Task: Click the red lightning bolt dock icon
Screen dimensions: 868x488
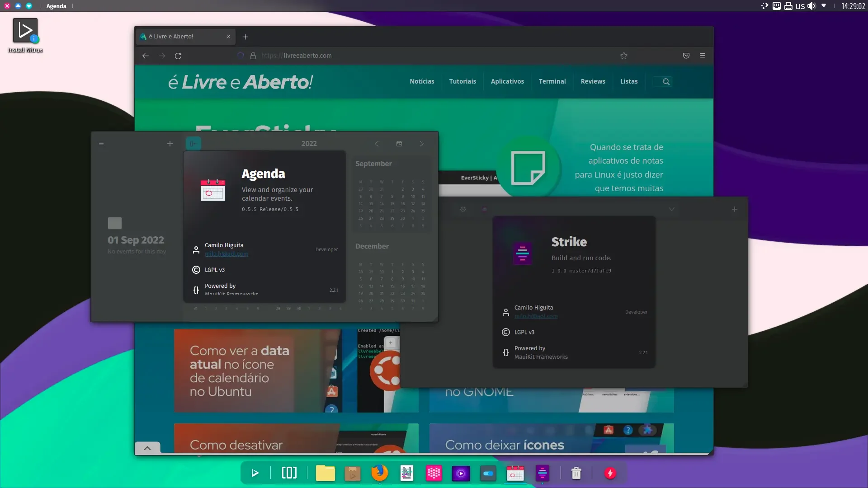Action: 610,473
